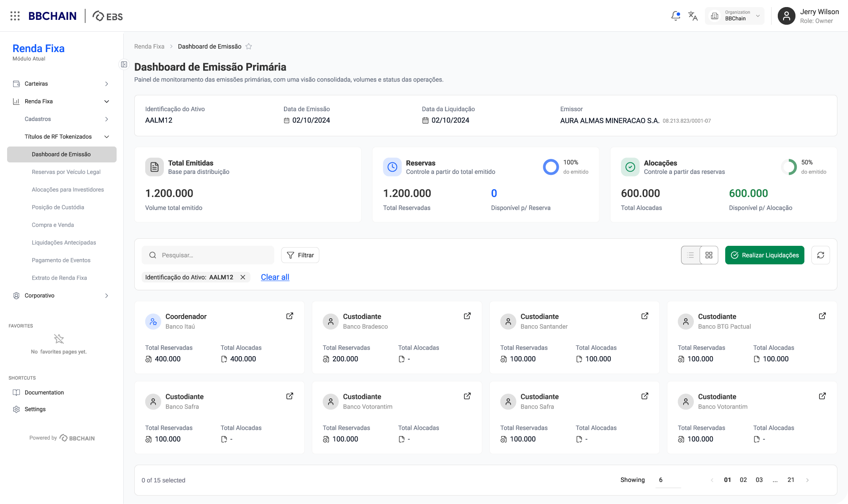Open Pagamento de Eventos
This screenshot has height=504, width=848.
point(62,260)
